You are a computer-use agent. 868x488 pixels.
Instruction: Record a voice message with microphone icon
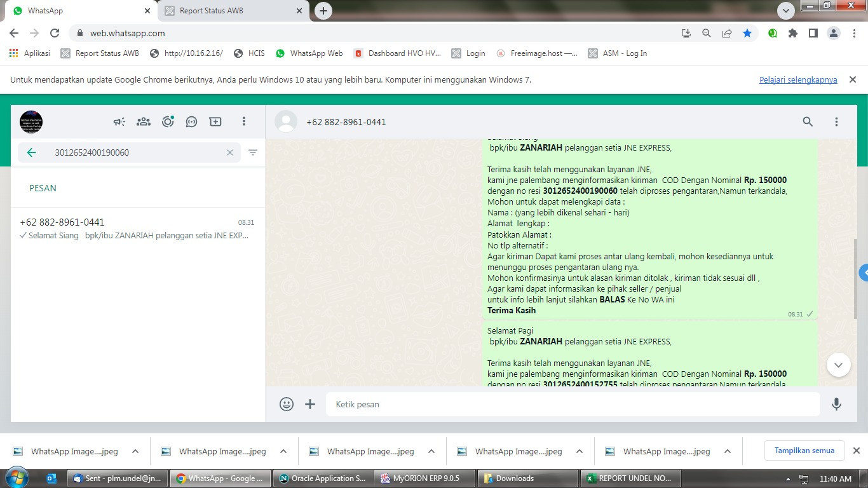(836, 403)
